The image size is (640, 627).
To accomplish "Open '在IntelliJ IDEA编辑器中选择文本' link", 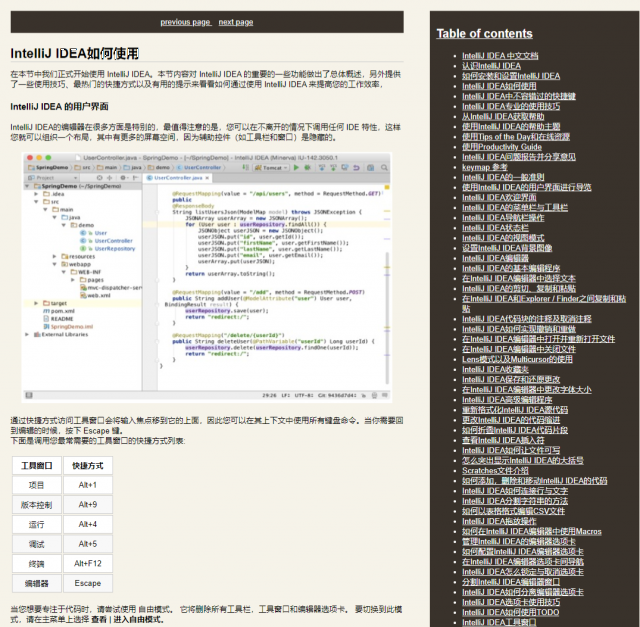I will (519, 278).
